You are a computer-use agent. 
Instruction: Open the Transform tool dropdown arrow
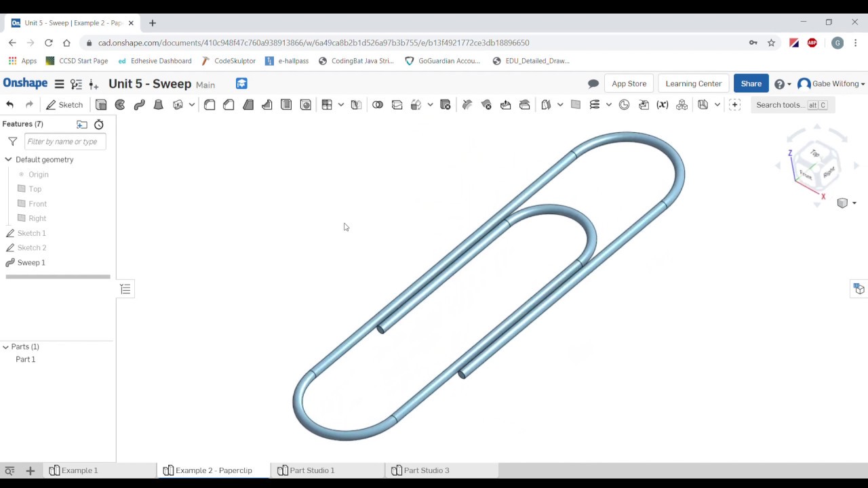tap(430, 104)
